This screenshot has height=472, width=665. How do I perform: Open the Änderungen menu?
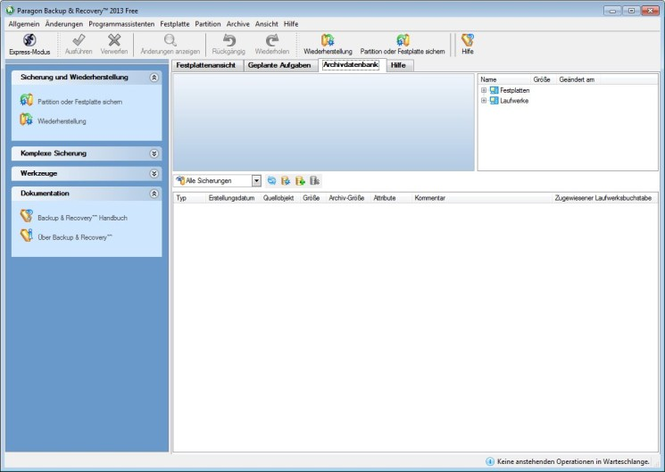(x=64, y=24)
